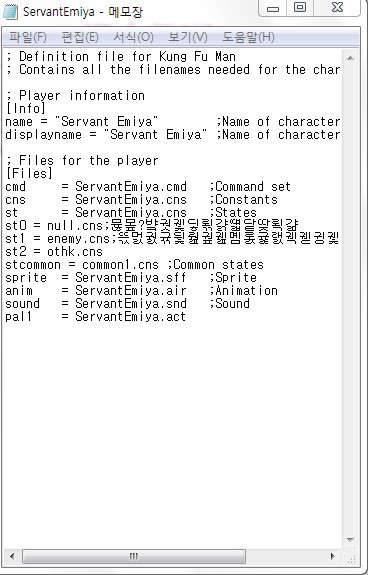Open the 보기(V) menu
The width and height of the screenshot is (368, 575).
coord(188,37)
